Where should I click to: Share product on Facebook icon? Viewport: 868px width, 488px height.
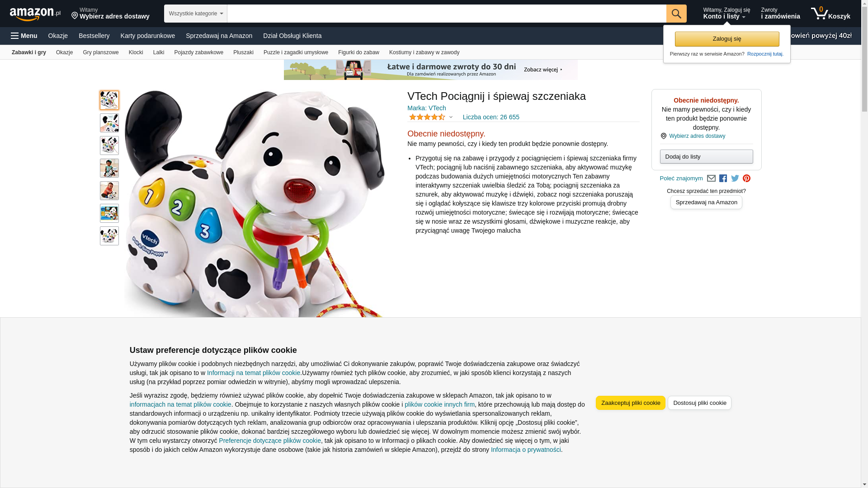(x=723, y=178)
